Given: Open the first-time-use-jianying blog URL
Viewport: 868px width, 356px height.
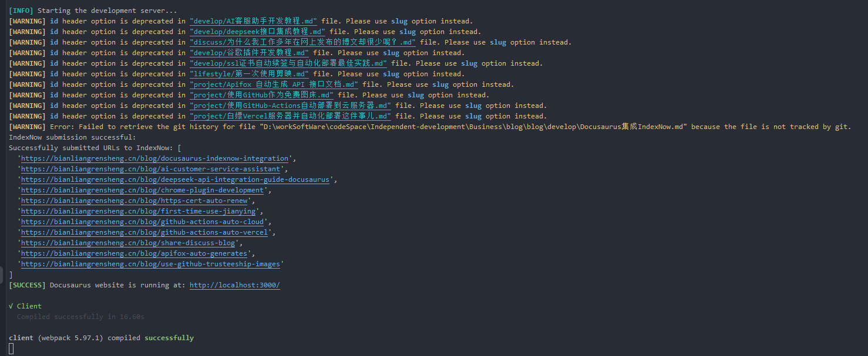Looking at the screenshot, I should pos(138,211).
